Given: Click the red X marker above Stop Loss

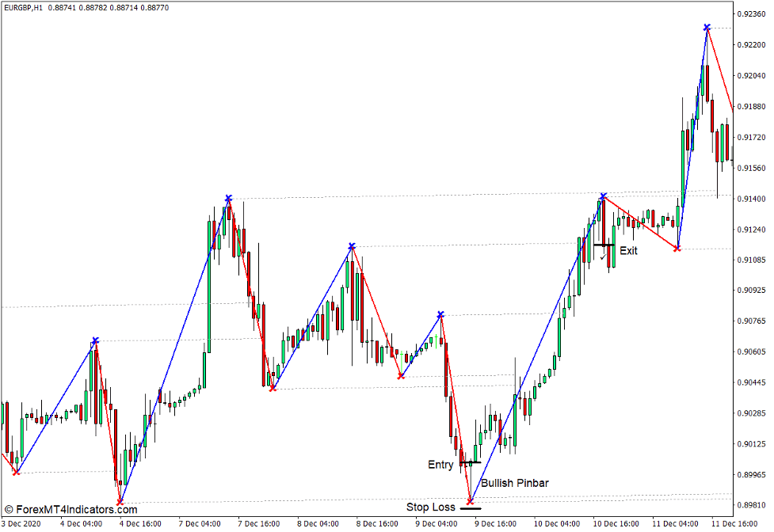Looking at the screenshot, I should (471, 503).
